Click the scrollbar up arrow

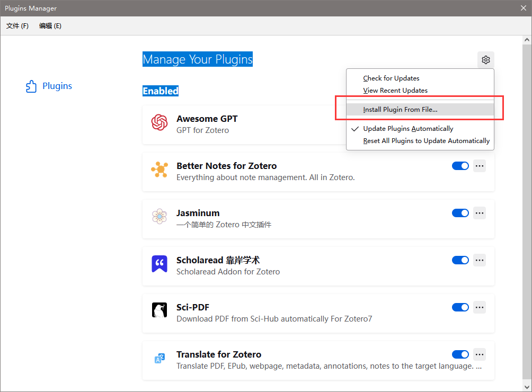pos(527,40)
